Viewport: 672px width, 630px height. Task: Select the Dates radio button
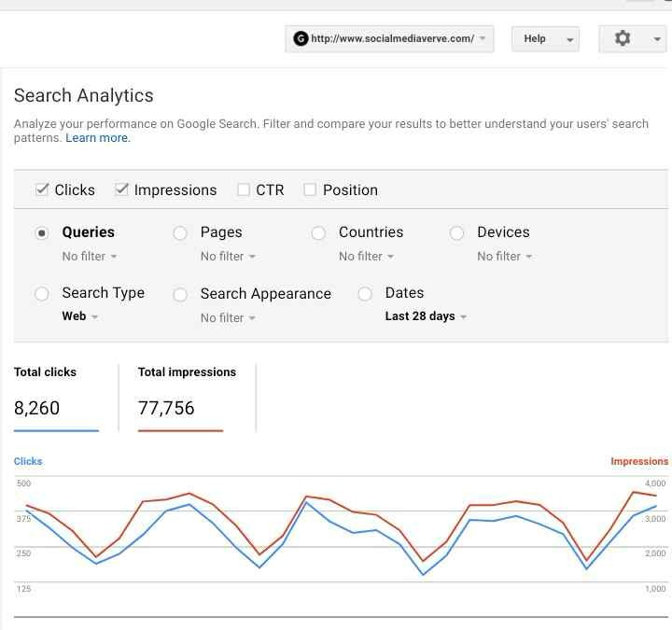[x=365, y=294]
